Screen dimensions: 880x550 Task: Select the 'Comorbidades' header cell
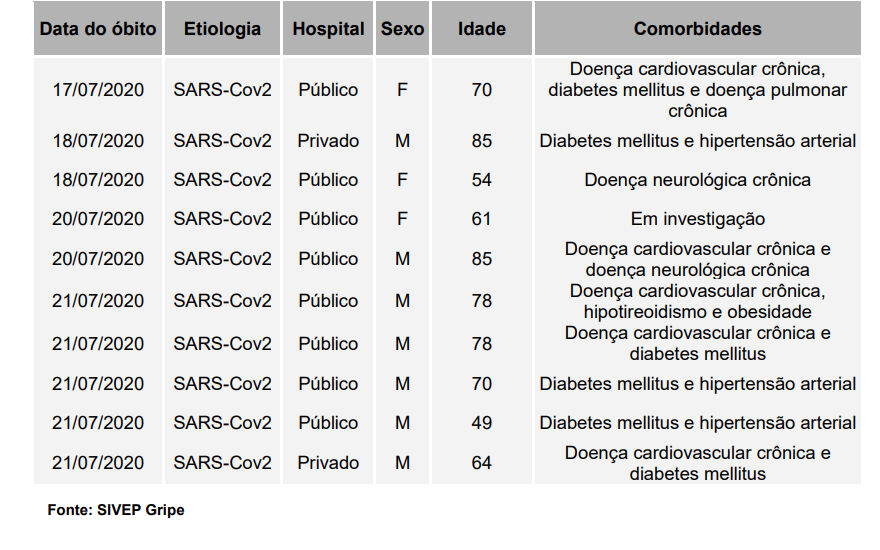[698, 29]
